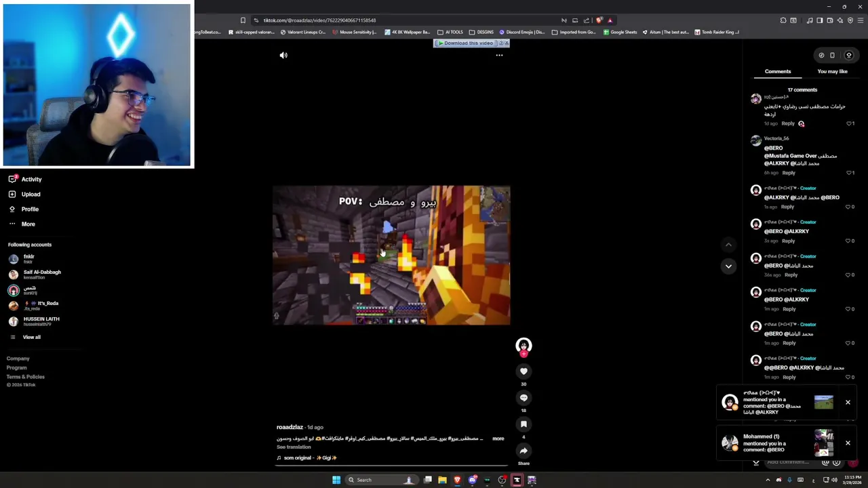
Task: Switch to the Comments tab
Action: tap(778, 71)
